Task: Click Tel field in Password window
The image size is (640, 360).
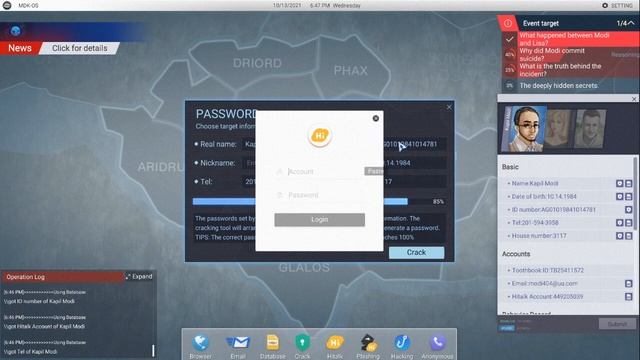Action: pyautogui.click(x=249, y=182)
